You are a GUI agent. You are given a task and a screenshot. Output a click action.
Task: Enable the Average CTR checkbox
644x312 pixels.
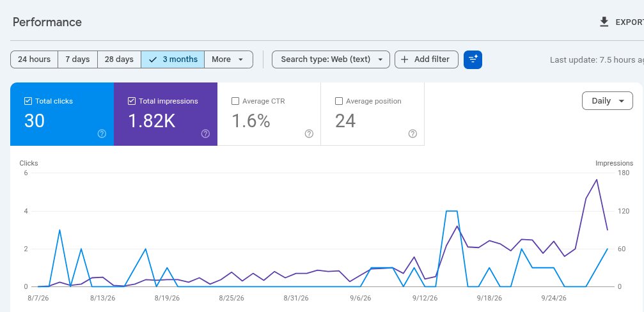[235, 101]
